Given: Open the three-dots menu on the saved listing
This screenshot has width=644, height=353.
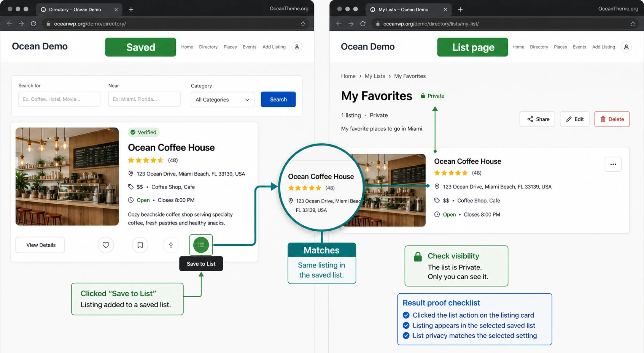Looking at the screenshot, I should pyautogui.click(x=613, y=164).
